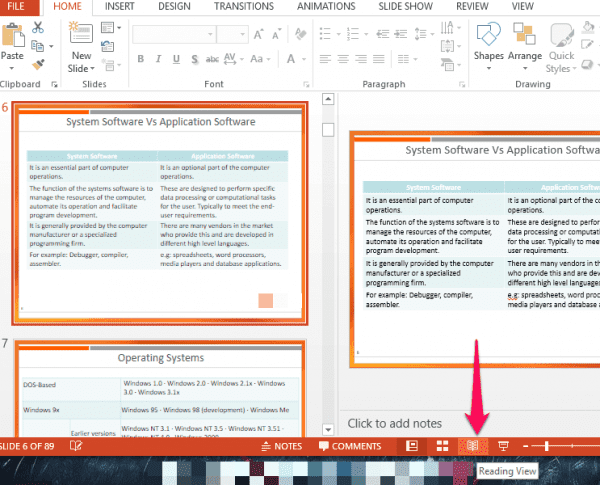The image size is (600, 485).
Task: Open the TRANSITIONS ribbon tab
Action: (244, 7)
